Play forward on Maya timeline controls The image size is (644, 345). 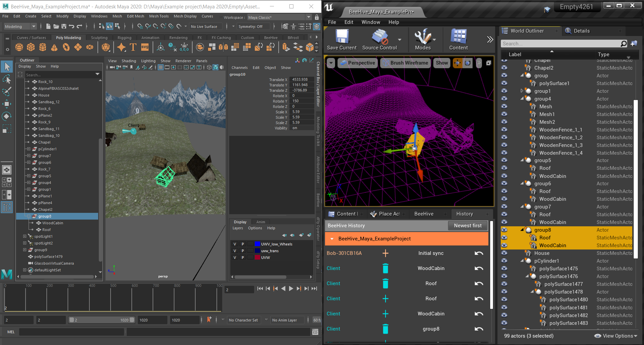click(x=291, y=289)
